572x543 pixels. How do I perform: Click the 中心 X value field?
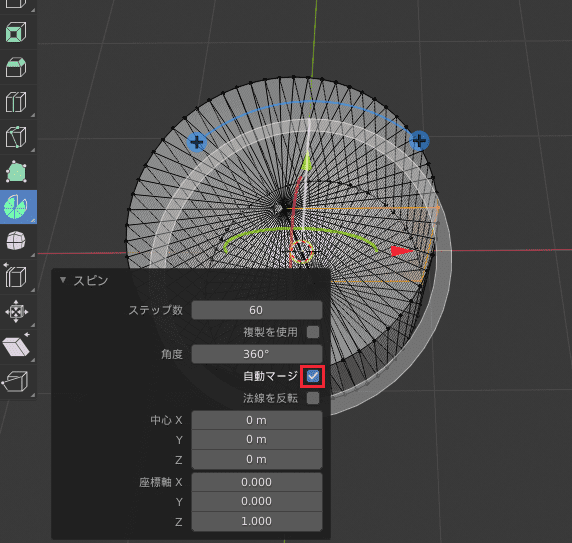pos(257,420)
